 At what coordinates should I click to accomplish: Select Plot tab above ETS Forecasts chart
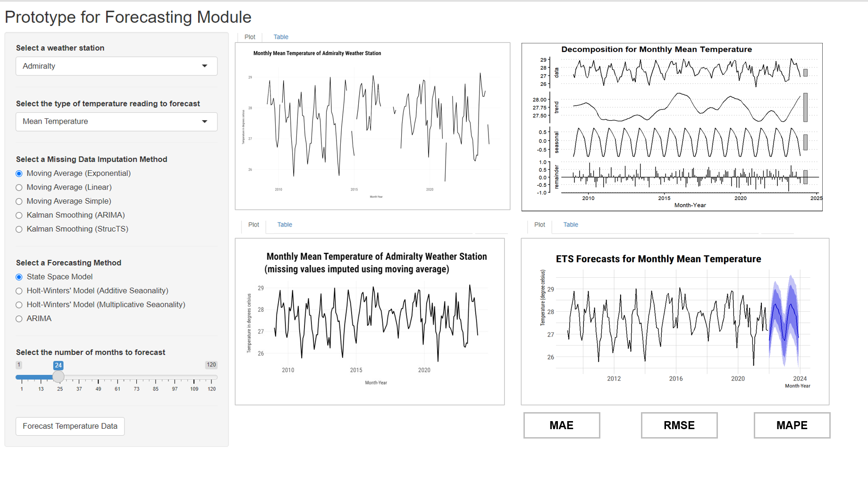coord(539,224)
